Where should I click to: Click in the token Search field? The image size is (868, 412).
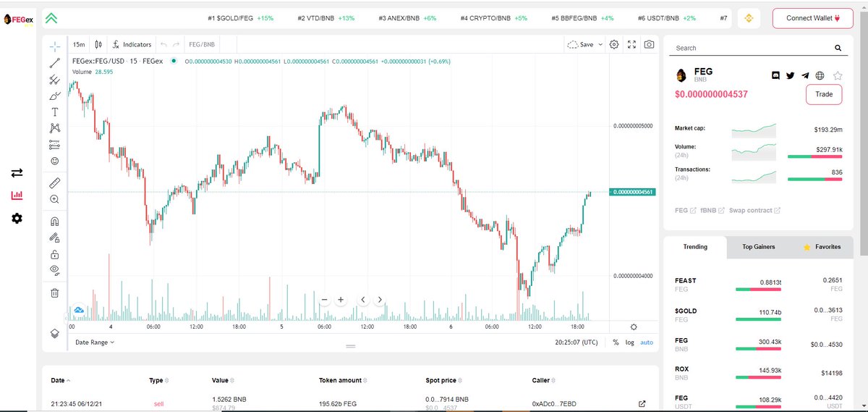point(751,48)
